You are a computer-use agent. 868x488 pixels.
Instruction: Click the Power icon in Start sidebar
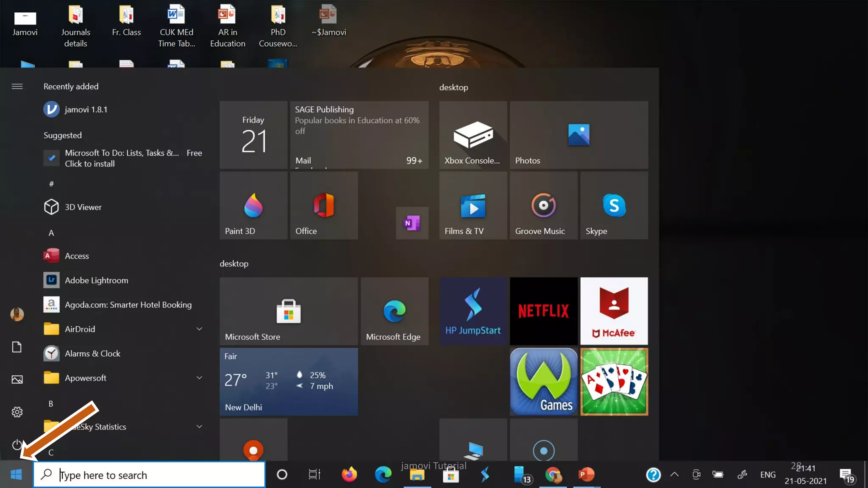click(17, 444)
